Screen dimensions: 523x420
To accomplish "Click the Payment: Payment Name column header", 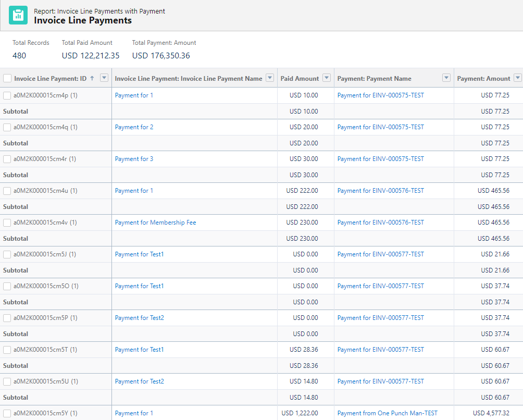I will pos(374,79).
